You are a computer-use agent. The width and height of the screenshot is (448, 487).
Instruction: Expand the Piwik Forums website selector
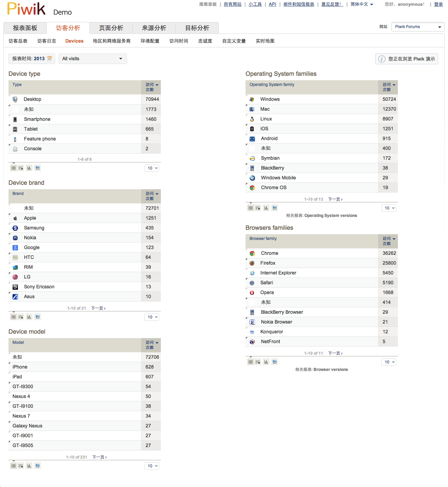(418, 27)
